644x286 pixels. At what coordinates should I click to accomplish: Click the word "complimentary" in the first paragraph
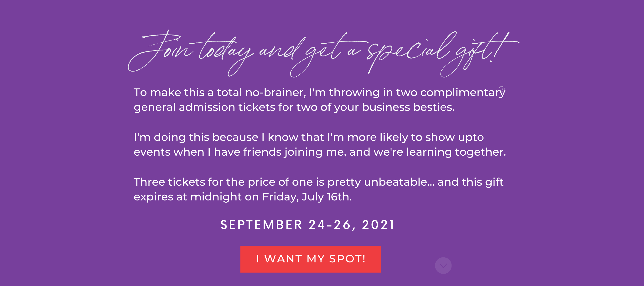[463, 93]
